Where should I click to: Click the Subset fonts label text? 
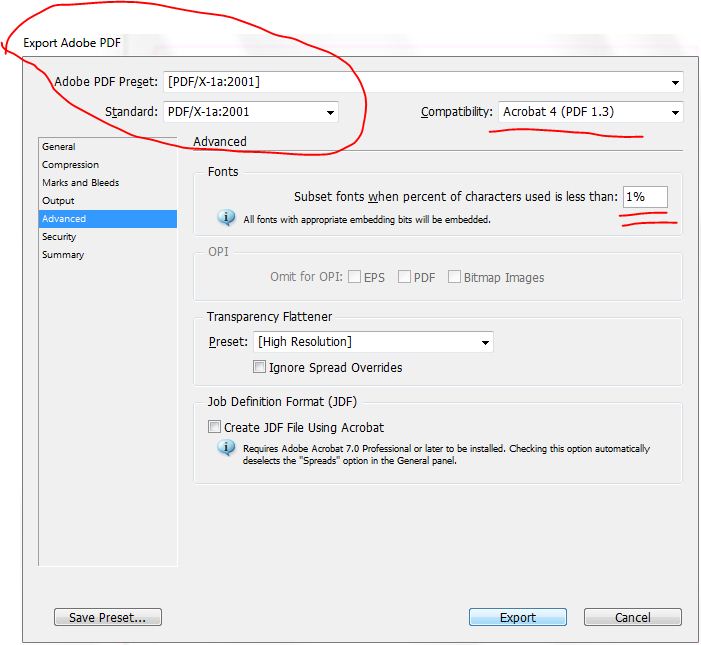coord(456,197)
